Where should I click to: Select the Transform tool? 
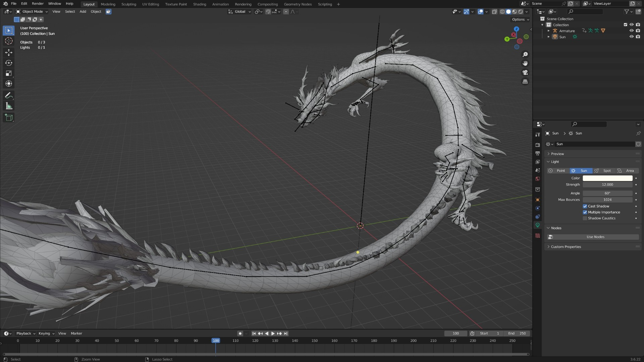(x=9, y=84)
